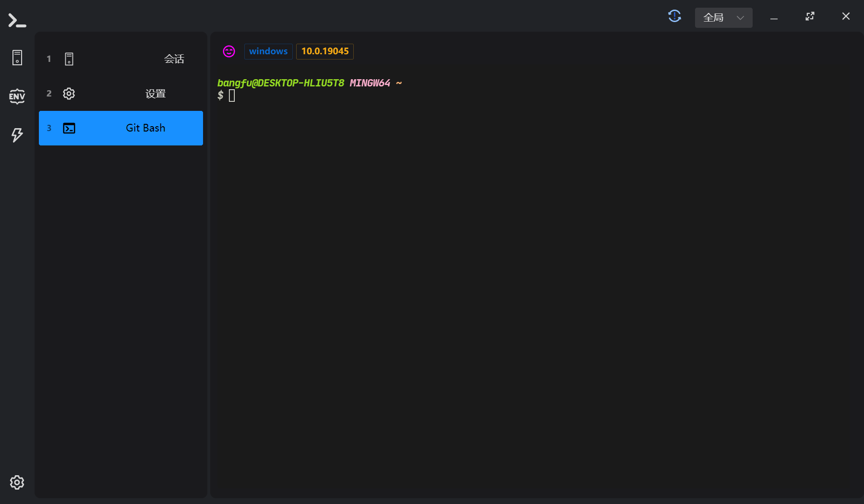Open the lightning quick commands panel
864x504 pixels.
[17, 135]
